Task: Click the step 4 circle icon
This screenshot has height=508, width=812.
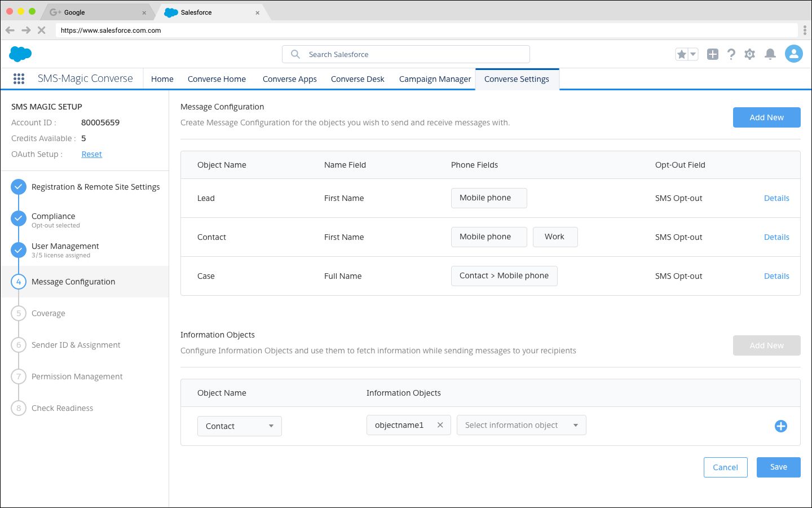Action: click(19, 282)
